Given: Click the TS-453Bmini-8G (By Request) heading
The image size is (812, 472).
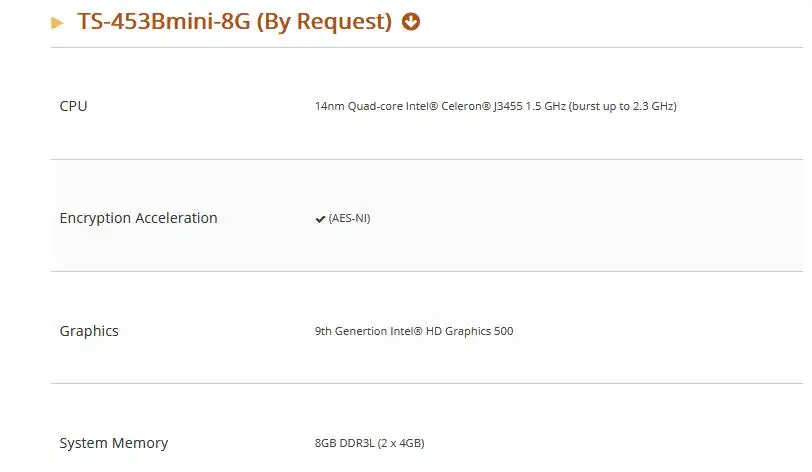Looking at the screenshot, I should [235, 22].
